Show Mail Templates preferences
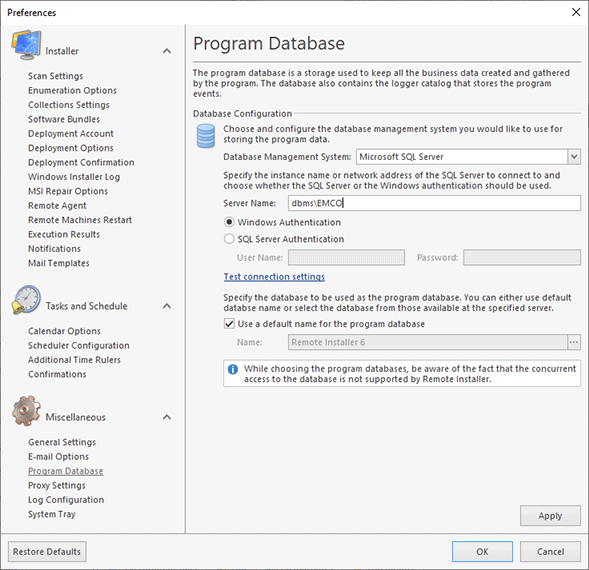The width and height of the screenshot is (589, 570). [59, 263]
